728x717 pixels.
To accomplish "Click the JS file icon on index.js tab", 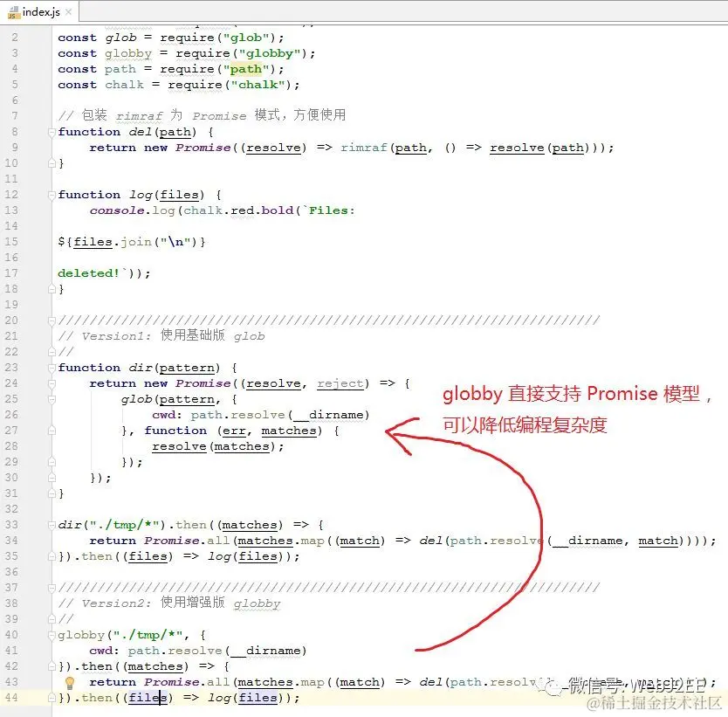I will point(13,12).
